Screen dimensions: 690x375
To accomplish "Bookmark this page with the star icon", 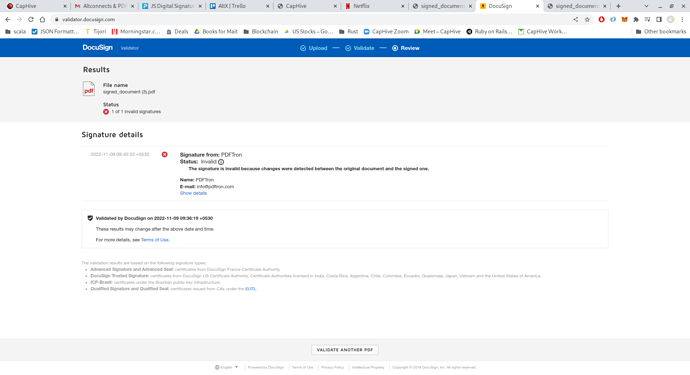I will pos(587,19).
